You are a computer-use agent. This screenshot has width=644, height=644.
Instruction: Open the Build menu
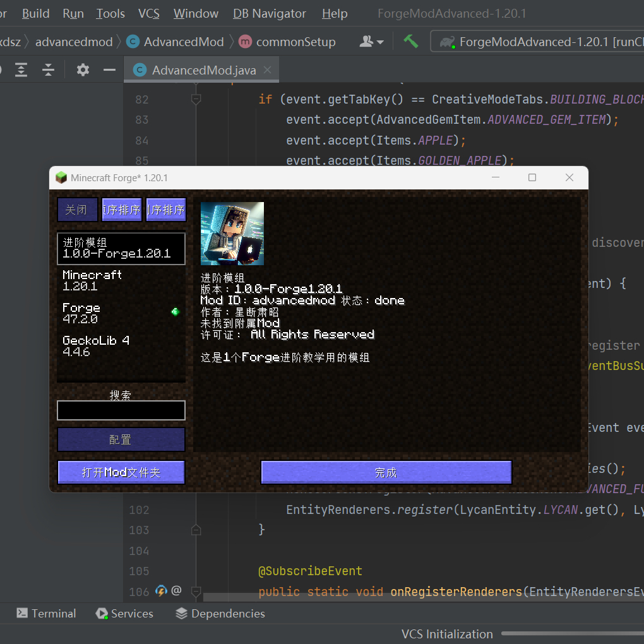coord(36,13)
